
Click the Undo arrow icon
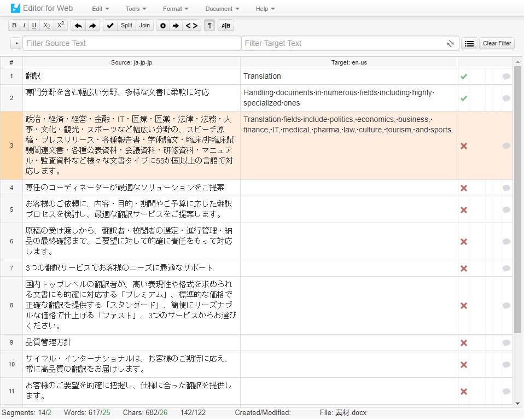click(77, 25)
